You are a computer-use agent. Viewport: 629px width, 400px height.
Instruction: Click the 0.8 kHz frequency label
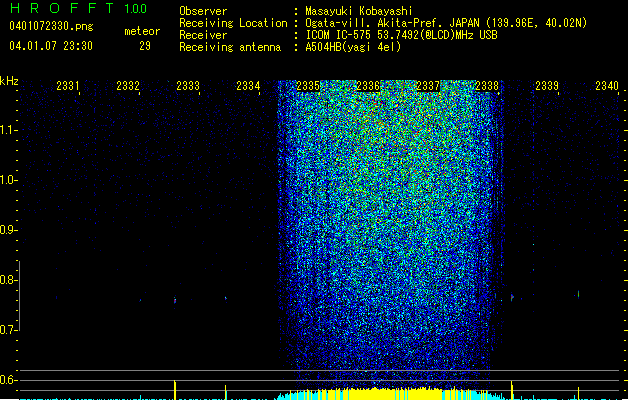point(8,280)
